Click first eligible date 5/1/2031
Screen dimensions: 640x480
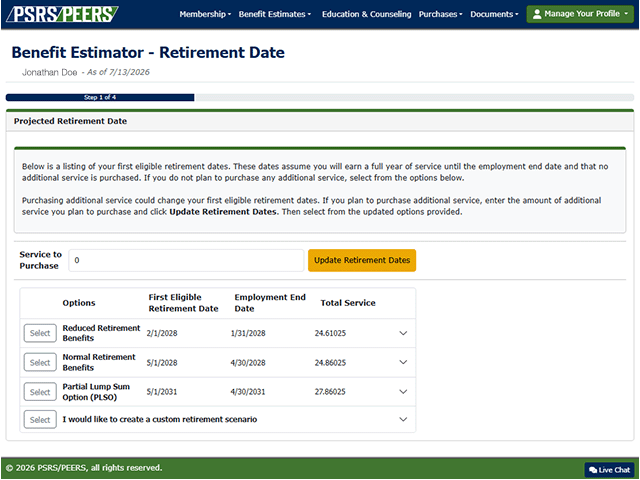[162, 392]
